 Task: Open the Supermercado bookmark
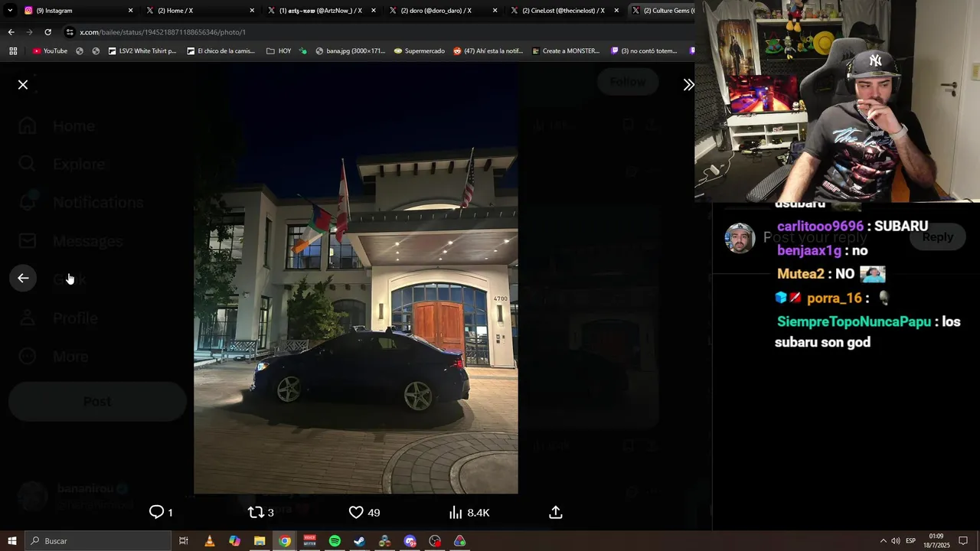pos(419,51)
